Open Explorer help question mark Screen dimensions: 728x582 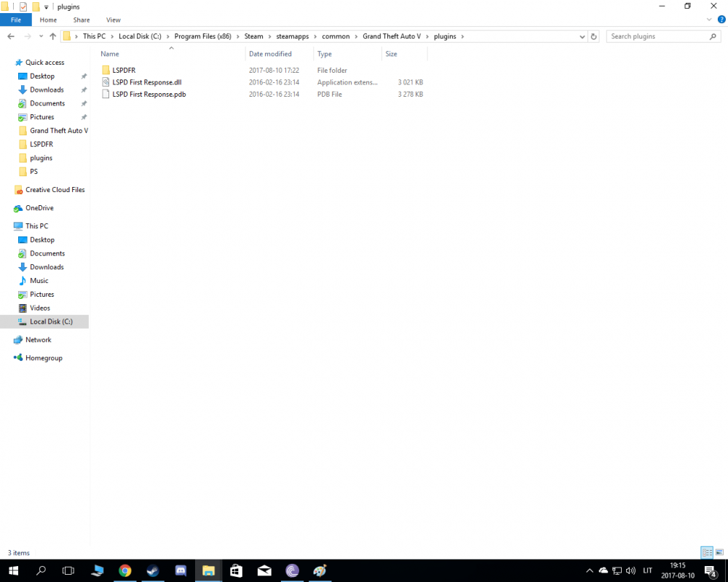721,20
